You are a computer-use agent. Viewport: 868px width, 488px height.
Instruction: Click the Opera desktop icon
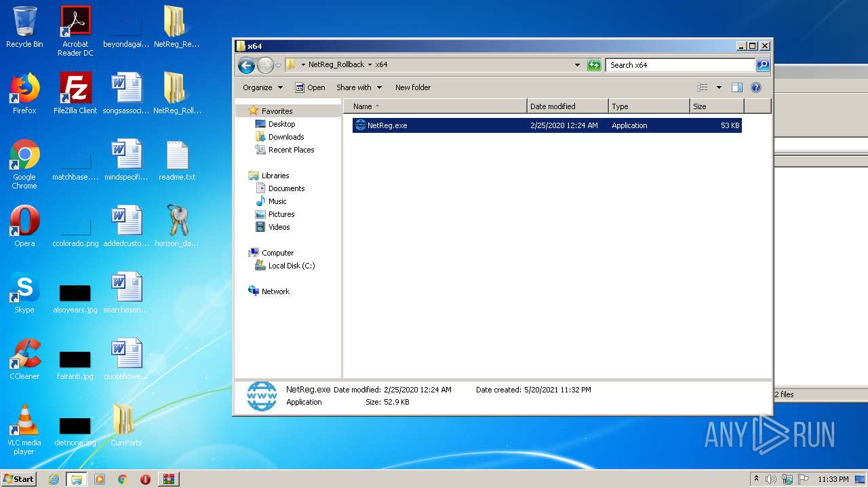(24, 226)
